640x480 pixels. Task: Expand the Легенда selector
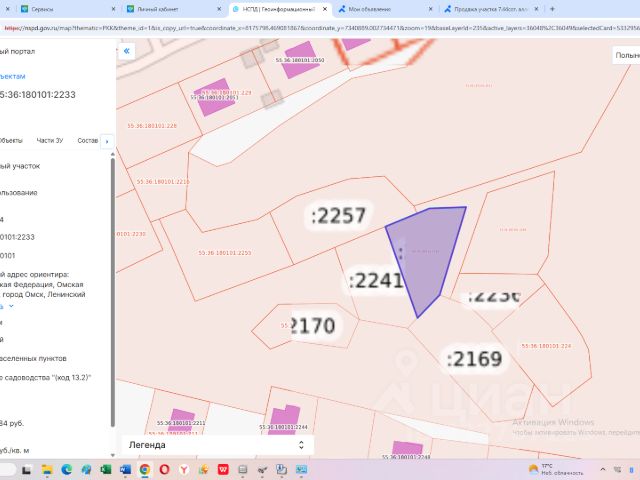[x=218, y=445]
